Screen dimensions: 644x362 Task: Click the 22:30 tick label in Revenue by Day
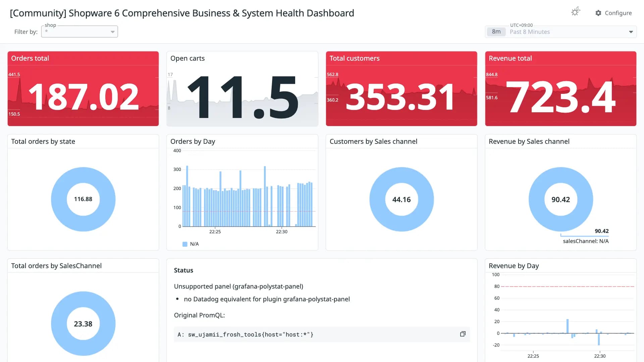600,356
